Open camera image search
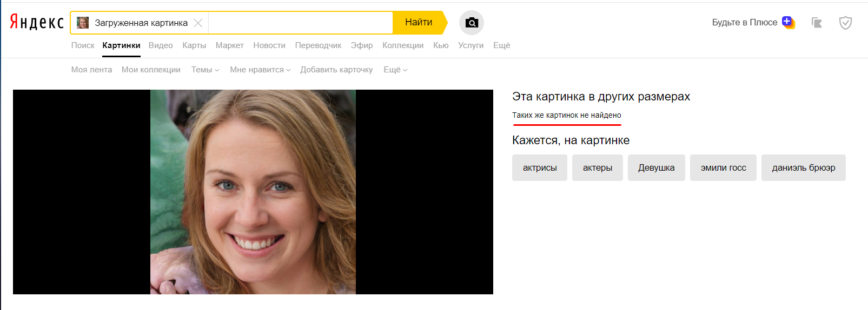Screen dimensions: 868x310 coord(471,23)
